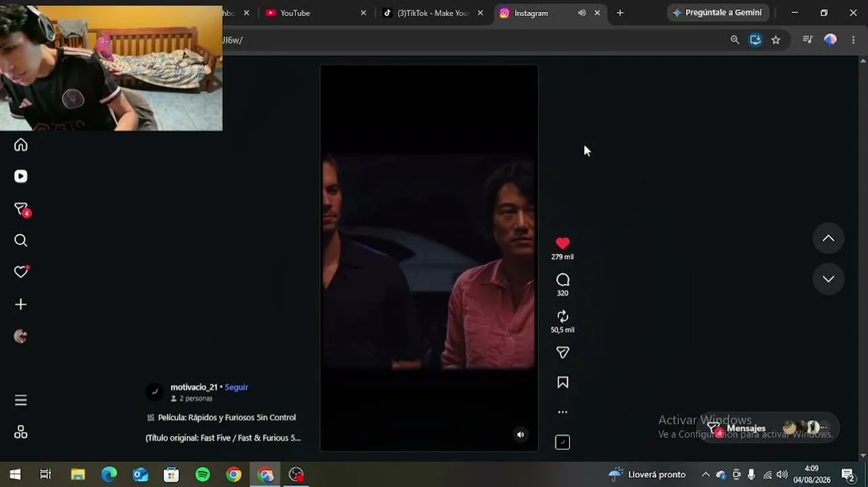Open Instagram search from sidebar
This screenshot has height=487, width=868.
click(x=21, y=241)
